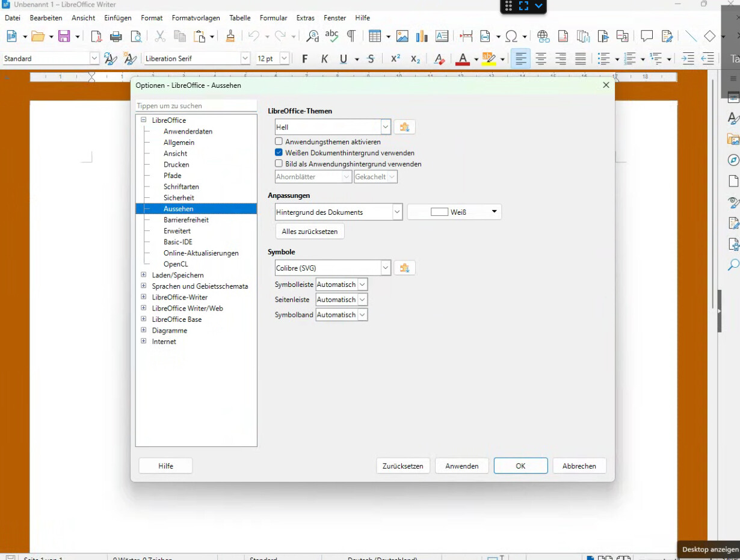The height and width of the screenshot is (560, 740).
Task: Click the Save document icon
Action: point(64,37)
